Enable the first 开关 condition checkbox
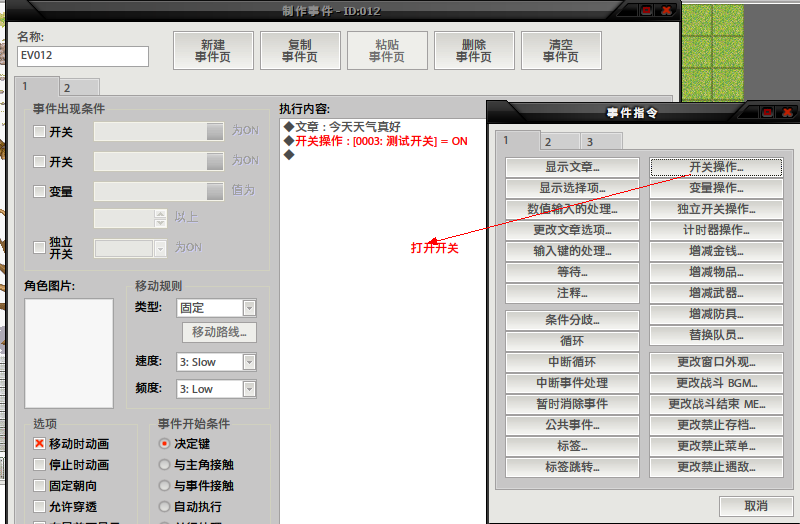Viewport: 800px width, 524px height. [x=39, y=132]
